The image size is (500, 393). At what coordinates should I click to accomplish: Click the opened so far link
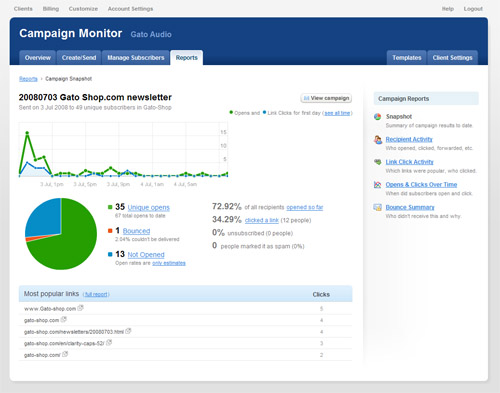click(305, 207)
